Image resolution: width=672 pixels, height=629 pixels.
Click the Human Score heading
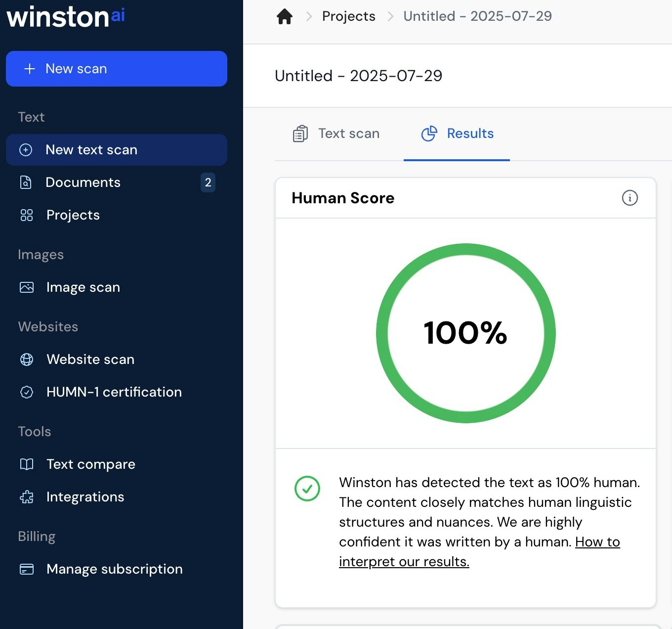point(343,198)
